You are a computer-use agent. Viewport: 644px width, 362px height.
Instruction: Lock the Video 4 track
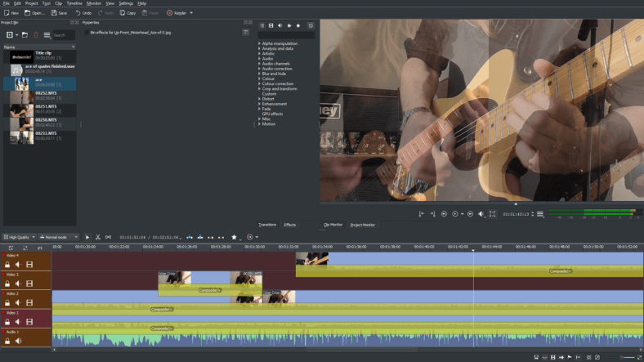click(x=7, y=265)
